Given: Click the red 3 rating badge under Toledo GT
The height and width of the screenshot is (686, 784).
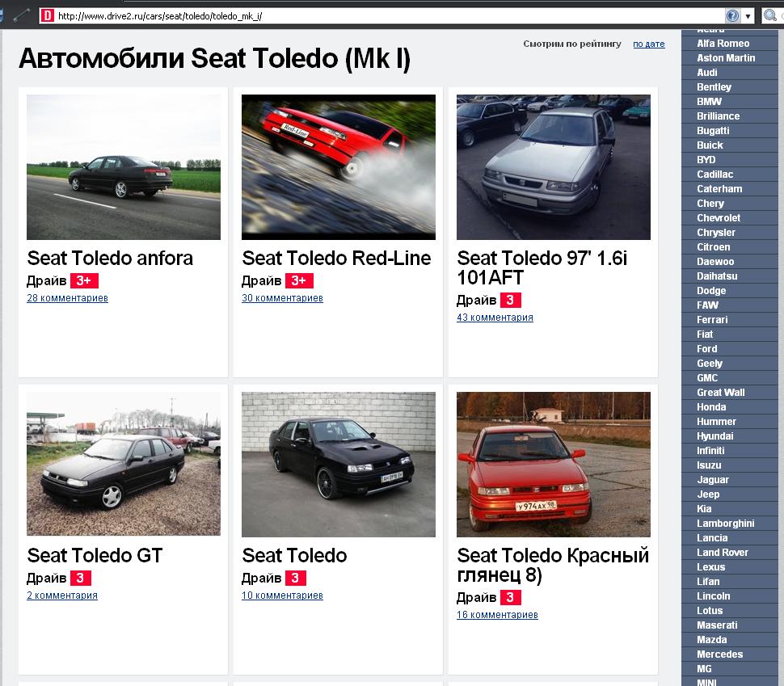Looking at the screenshot, I should tap(81, 578).
